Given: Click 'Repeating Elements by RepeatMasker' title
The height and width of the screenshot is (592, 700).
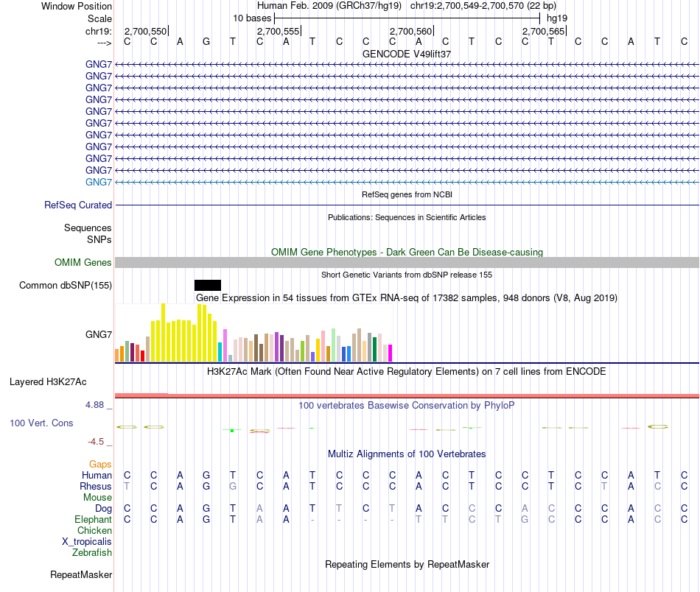Looking at the screenshot, I should coord(407,564).
